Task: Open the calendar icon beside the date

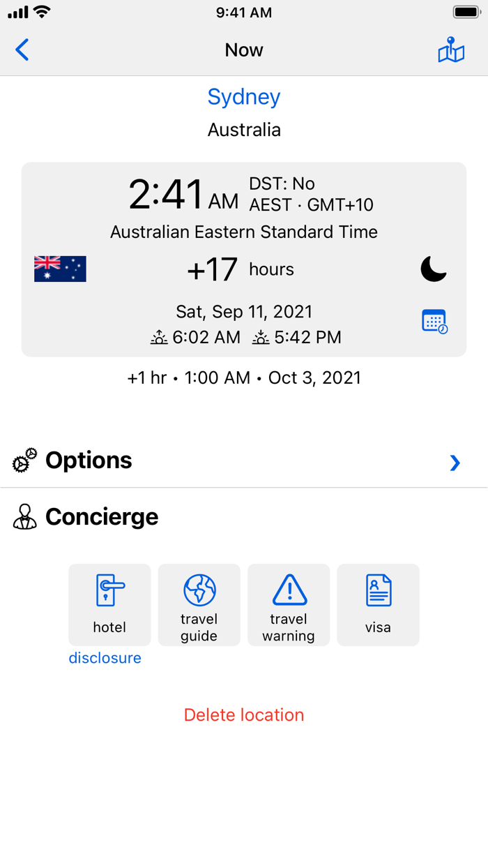Action: [x=434, y=322]
